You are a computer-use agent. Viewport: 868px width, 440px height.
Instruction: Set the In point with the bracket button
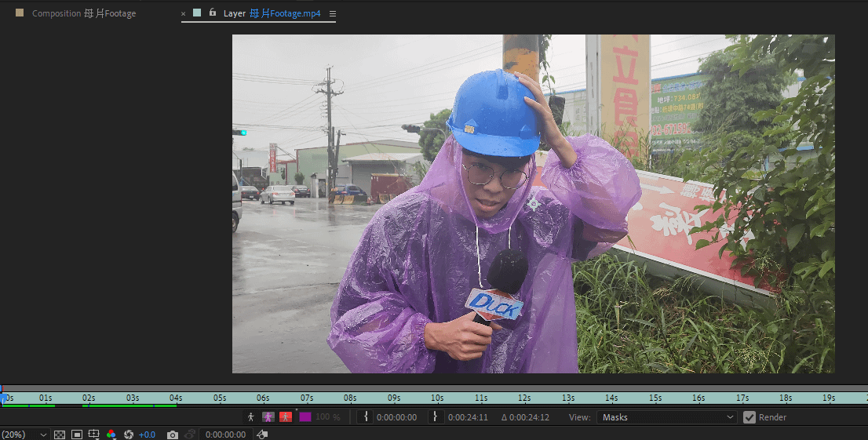(364, 417)
